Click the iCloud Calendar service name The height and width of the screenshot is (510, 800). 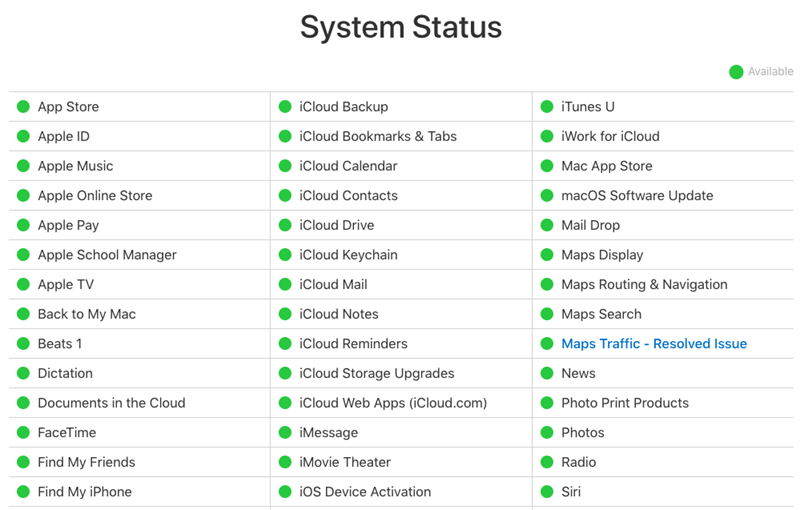(x=348, y=166)
